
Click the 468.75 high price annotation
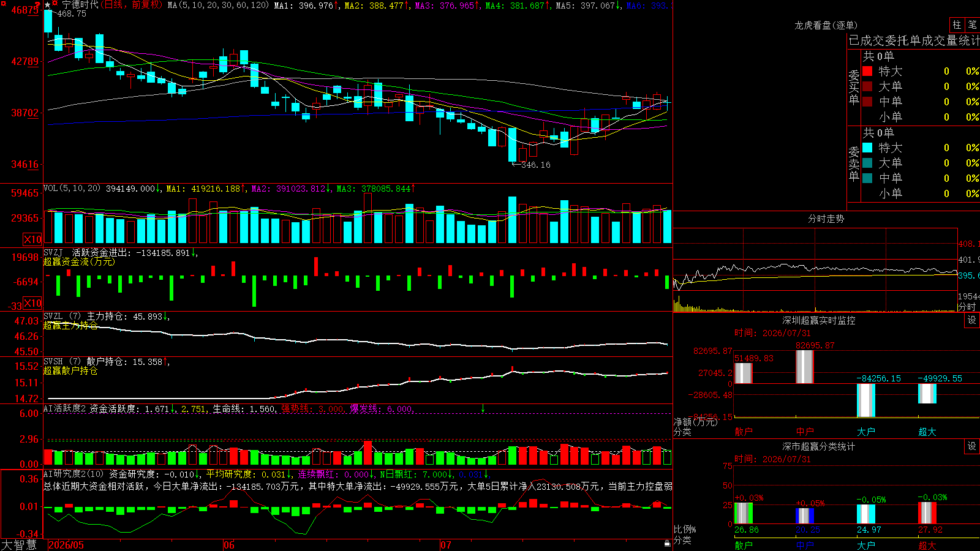[x=72, y=13]
